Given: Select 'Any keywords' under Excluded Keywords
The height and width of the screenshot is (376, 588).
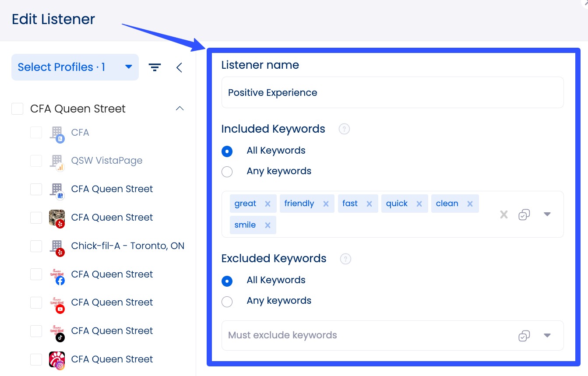Looking at the screenshot, I should pos(227,301).
